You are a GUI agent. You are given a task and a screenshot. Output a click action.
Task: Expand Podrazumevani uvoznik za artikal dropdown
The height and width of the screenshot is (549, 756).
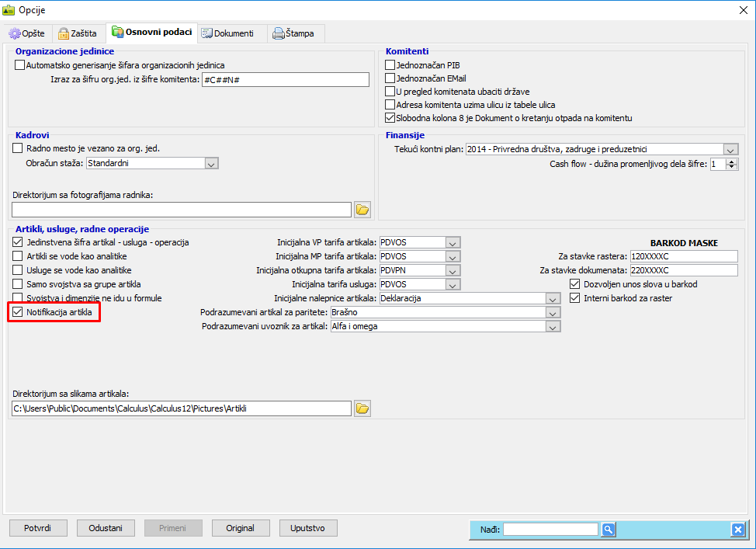[553, 327]
